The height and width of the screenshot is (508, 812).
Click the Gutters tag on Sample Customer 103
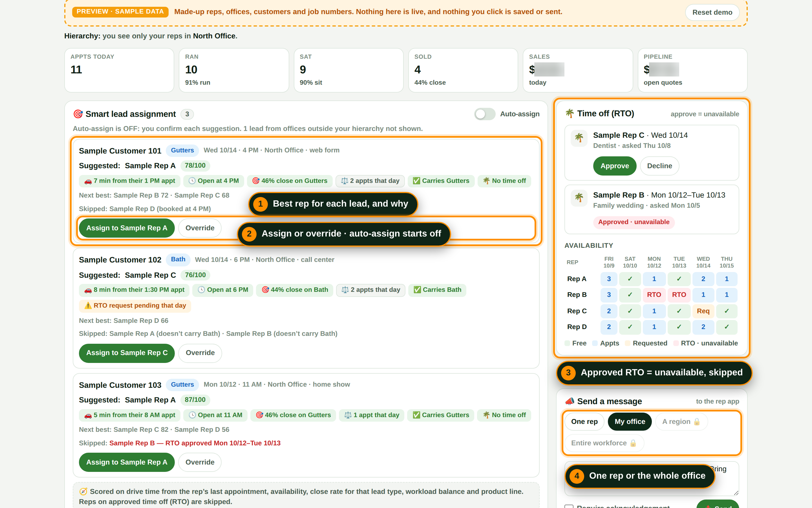(182, 385)
